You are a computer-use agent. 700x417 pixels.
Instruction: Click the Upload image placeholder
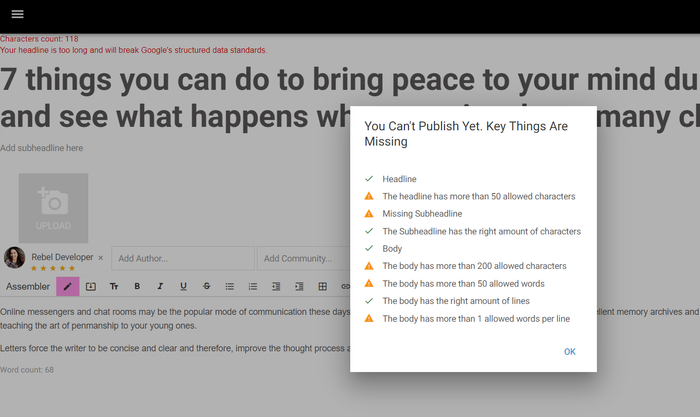tap(53, 208)
